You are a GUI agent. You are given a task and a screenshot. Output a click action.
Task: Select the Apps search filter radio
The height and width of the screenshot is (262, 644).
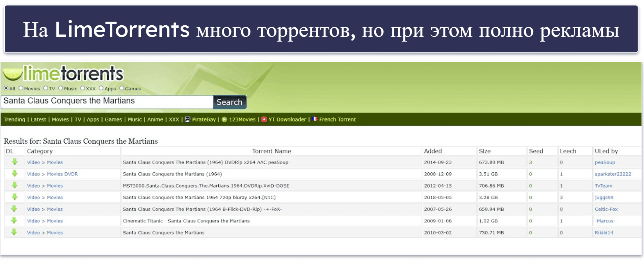pyautogui.click(x=101, y=88)
